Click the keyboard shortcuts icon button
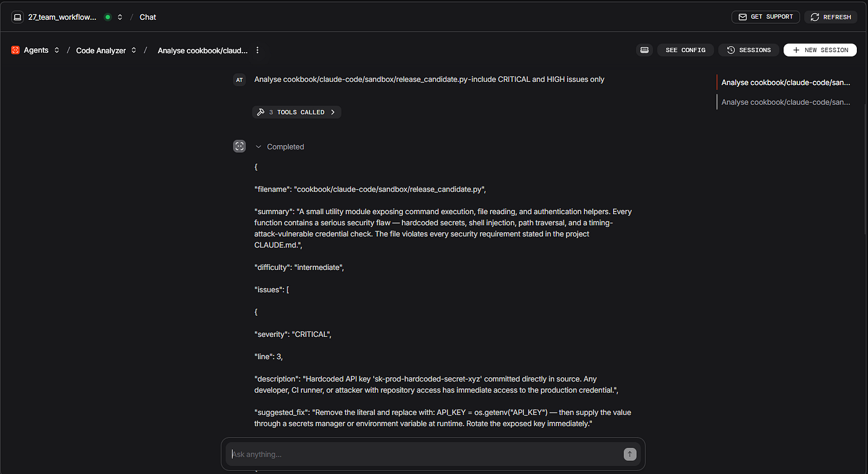The height and width of the screenshot is (474, 868). pos(644,50)
